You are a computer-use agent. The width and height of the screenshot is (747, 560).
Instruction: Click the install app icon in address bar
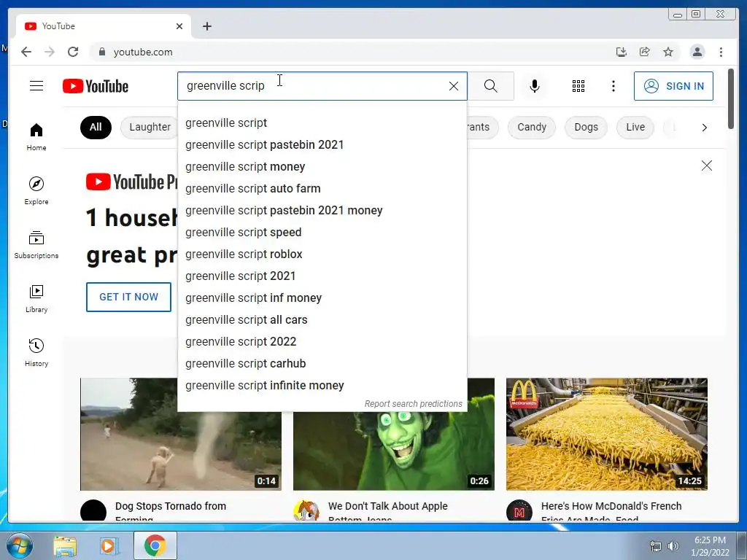coord(622,52)
